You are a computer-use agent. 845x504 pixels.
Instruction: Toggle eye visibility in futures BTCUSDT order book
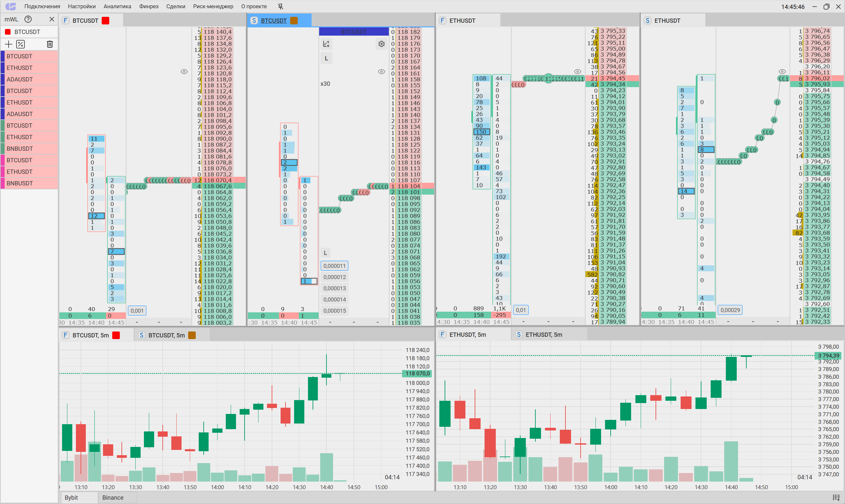(x=184, y=72)
